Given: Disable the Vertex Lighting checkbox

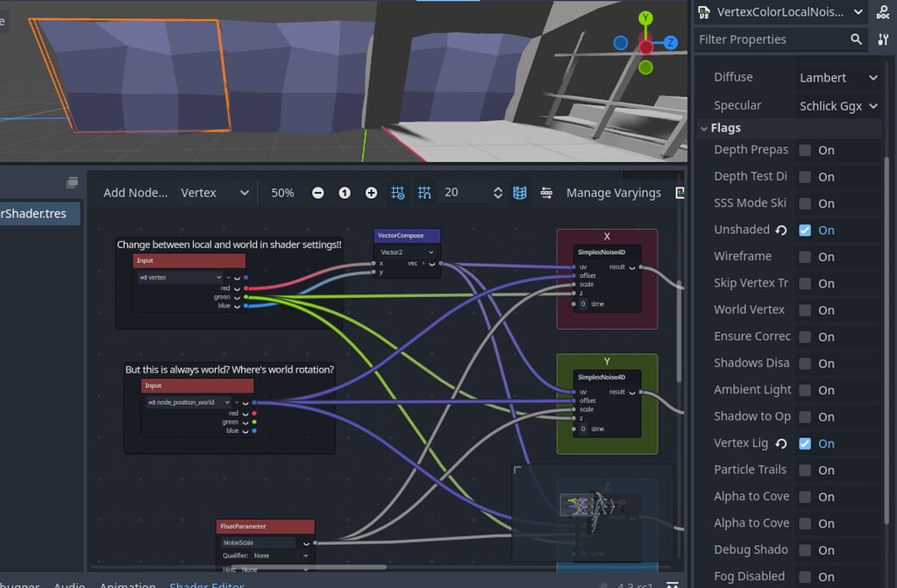Looking at the screenshot, I should tap(803, 443).
